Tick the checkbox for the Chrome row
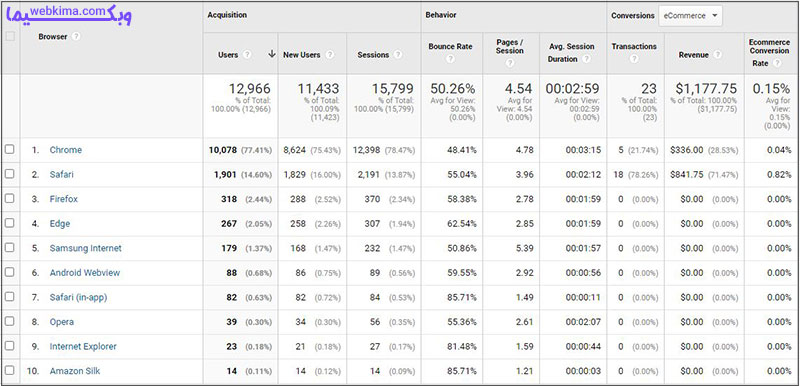The image size is (800, 386). pyautogui.click(x=9, y=149)
